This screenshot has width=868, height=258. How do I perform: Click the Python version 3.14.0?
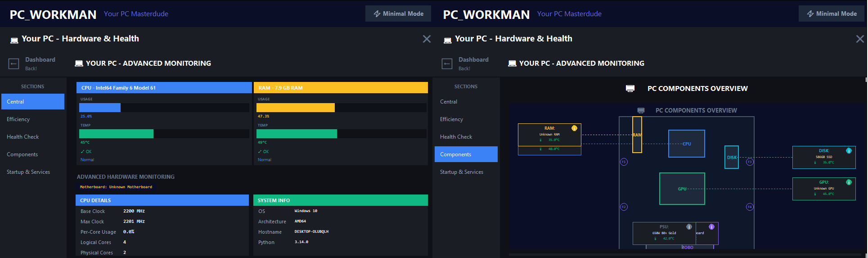[301, 242]
